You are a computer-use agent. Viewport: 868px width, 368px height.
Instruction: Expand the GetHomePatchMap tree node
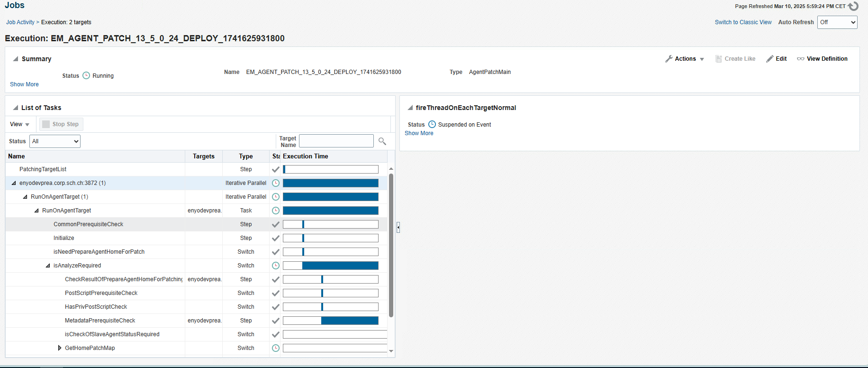[59, 348]
